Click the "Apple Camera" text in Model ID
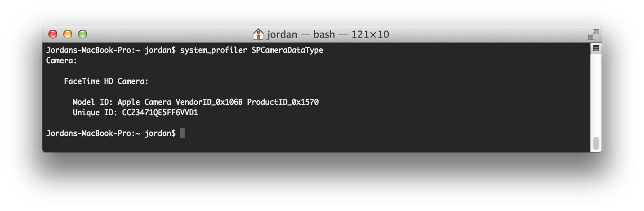The image size is (644, 211). pos(144,102)
